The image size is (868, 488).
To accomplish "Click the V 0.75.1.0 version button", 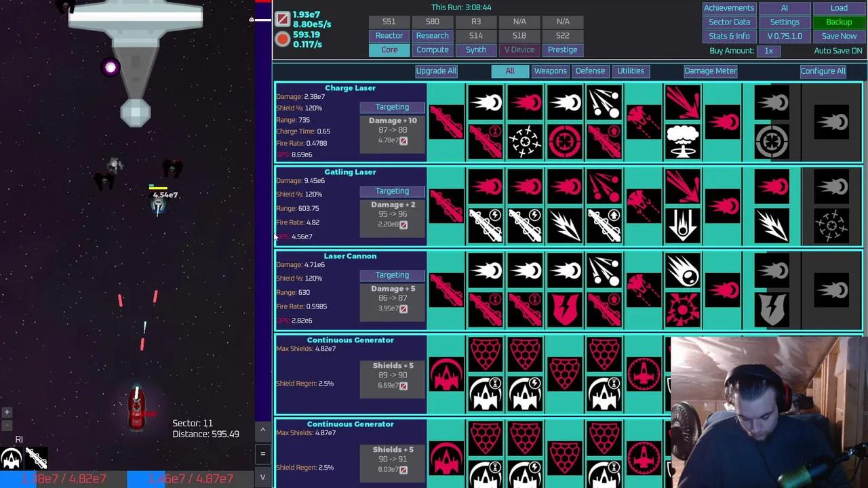I will point(785,36).
